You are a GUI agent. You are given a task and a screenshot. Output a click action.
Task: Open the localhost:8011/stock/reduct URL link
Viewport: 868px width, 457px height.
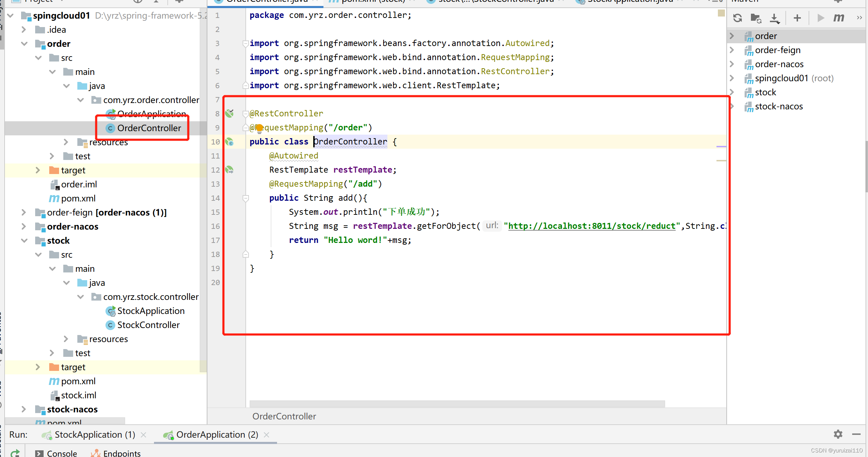point(592,226)
